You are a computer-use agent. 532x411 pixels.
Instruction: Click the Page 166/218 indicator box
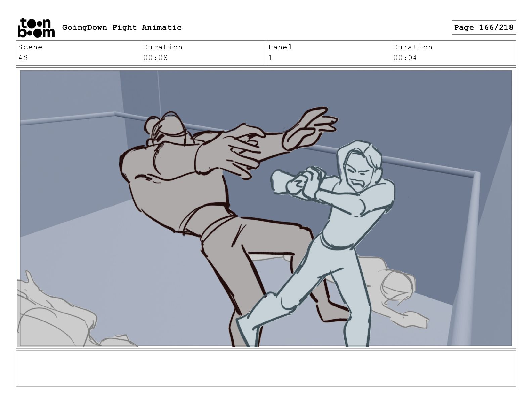[x=484, y=28]
